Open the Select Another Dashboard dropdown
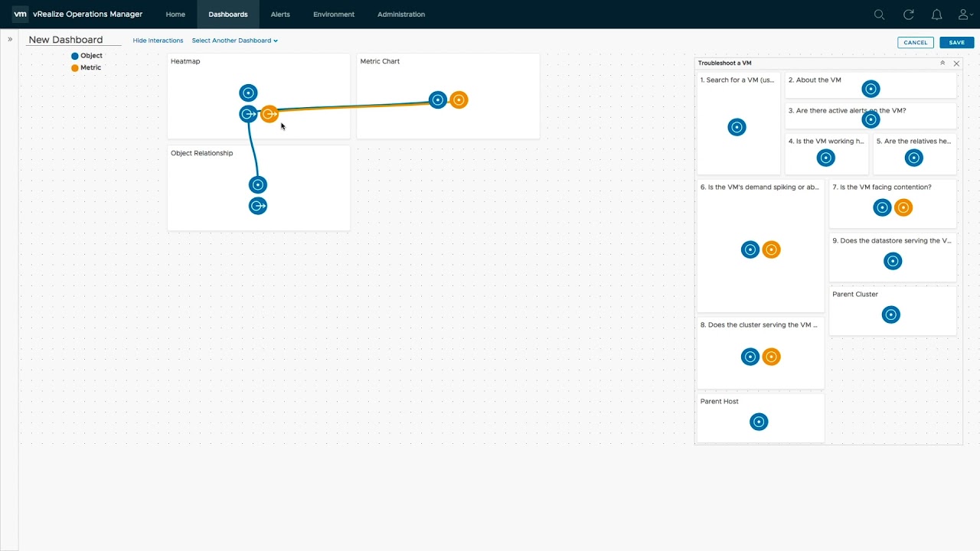 [x=234, y=41]
